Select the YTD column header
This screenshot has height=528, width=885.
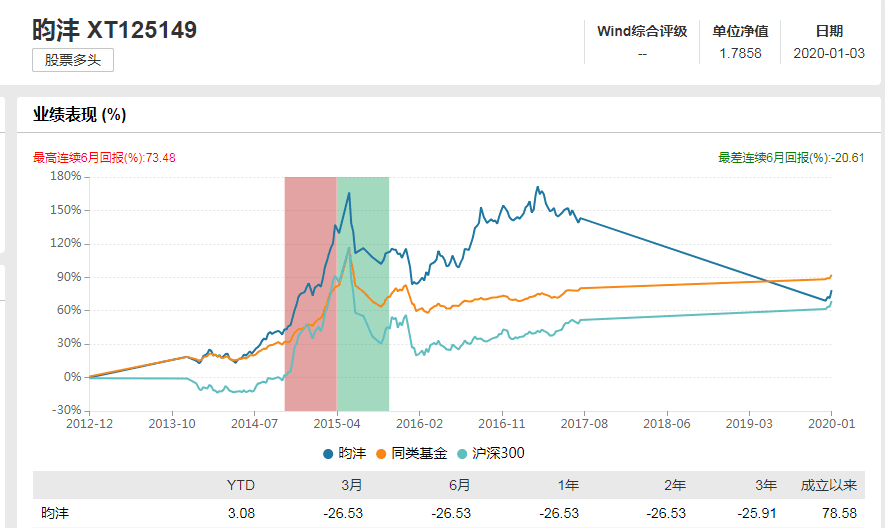coord(242,485)
